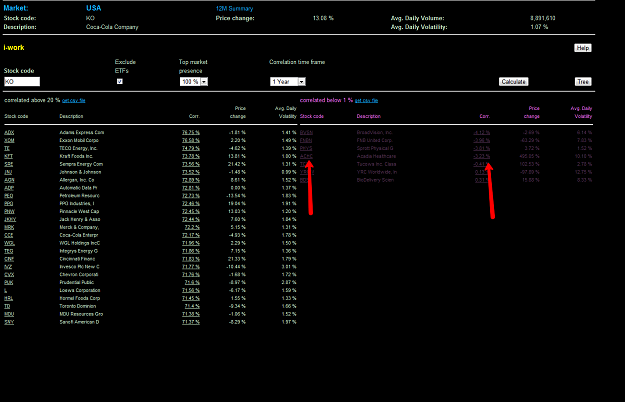625x402 pixels.
Task: Click the 74.79 % correlation for TECO Energy
Action: click(191, 148)
